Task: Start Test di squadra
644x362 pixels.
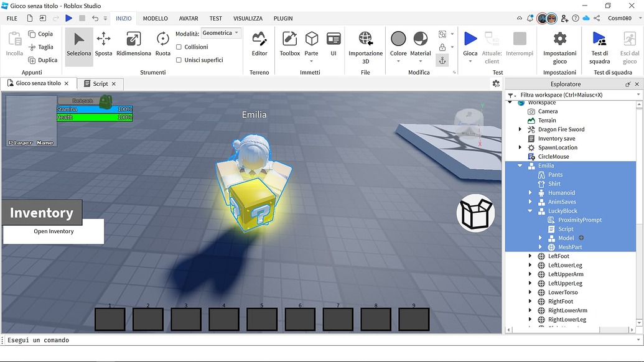Action: tap(599, 44)
